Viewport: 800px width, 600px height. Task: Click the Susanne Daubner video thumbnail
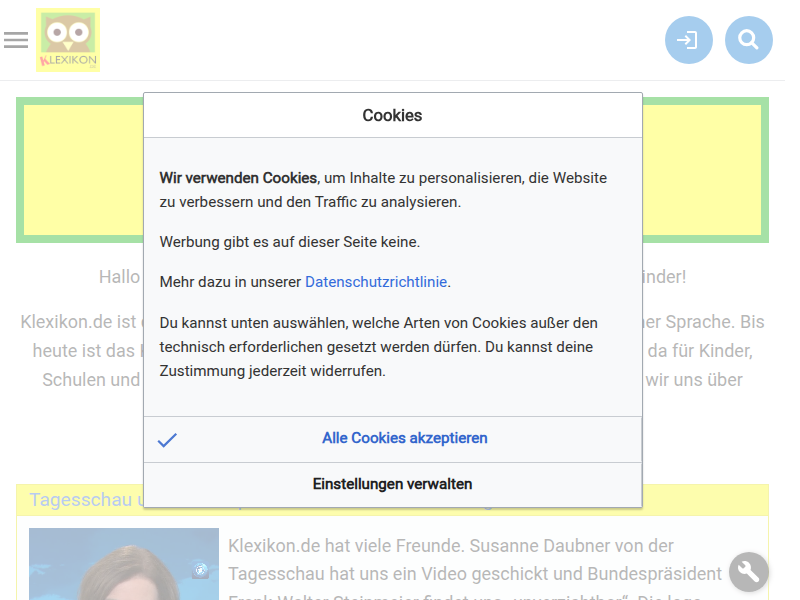point(124,564)
